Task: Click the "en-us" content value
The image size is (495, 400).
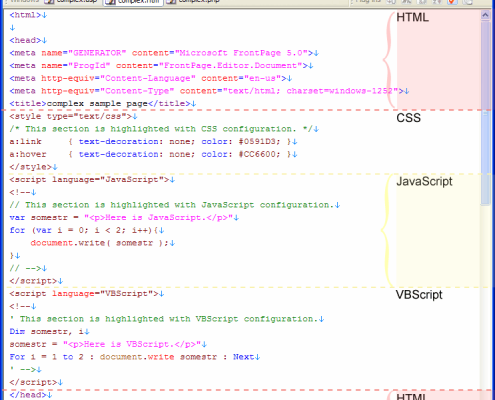Action: click(x=262, y=78)
